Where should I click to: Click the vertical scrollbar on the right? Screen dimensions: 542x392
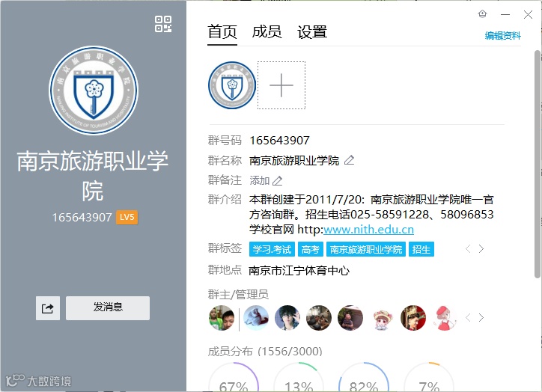pyautogui.click(x=538, y=164)
